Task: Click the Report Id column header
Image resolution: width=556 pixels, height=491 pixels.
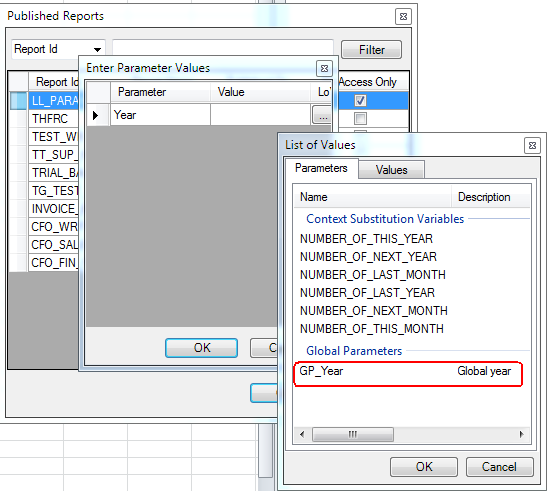Action: coord(54,82)
